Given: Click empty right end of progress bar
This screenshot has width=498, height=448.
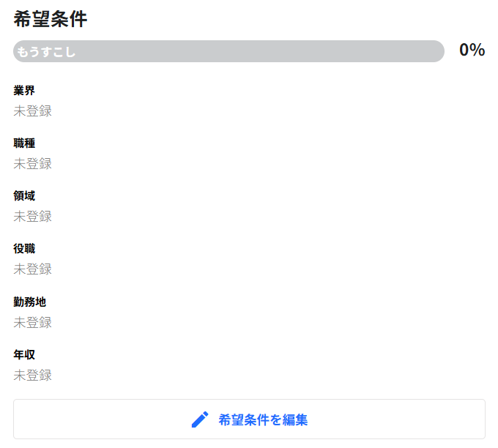Looking at the screenshot, I should pos(425,51).
